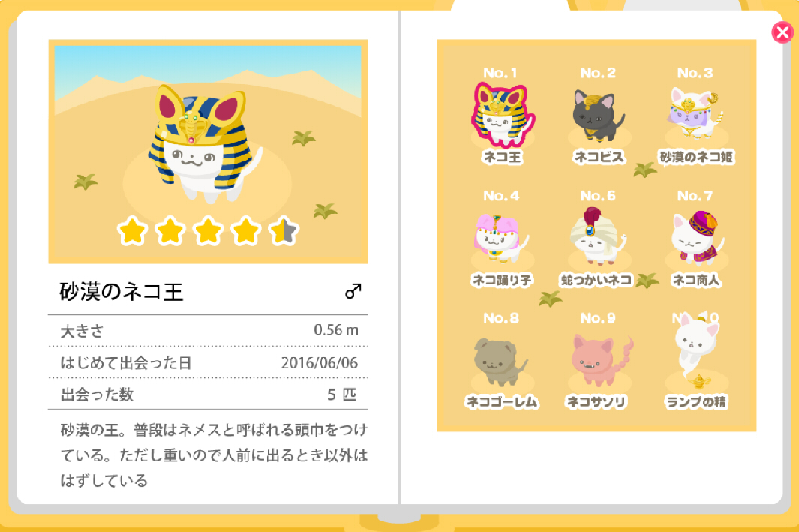Close the cat encyclopedia book
Image resolution: width=799 pixels, height=532 pixels.
click(782, 32)
